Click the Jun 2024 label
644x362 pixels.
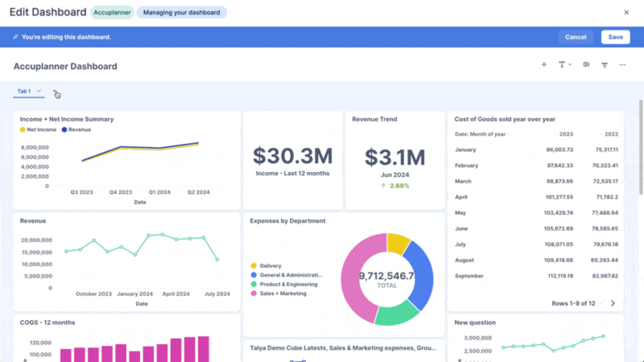(395, 175)
